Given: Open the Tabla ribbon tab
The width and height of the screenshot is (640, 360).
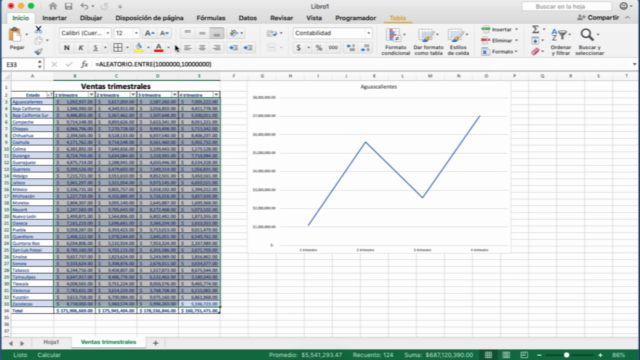Looking at the screenshot, I should click(398, 18).
